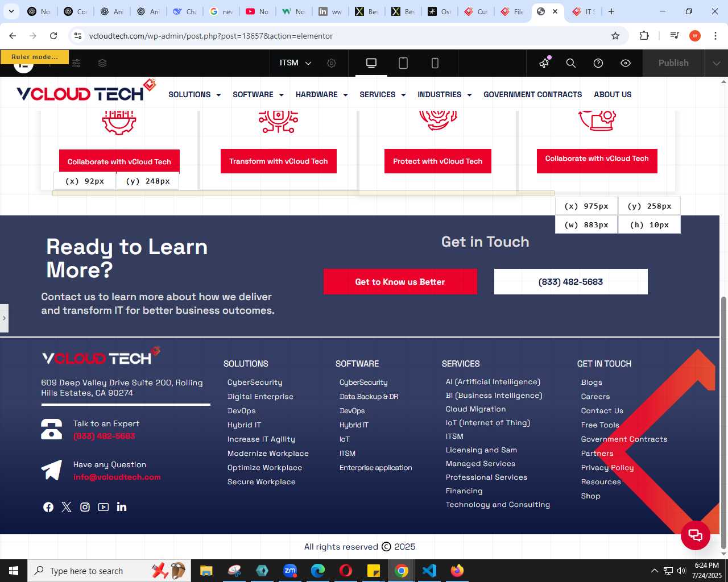Viewport: 728px width, 582px height.
Task: Reload the page in Chrome
Action: [x=53, y=36]
